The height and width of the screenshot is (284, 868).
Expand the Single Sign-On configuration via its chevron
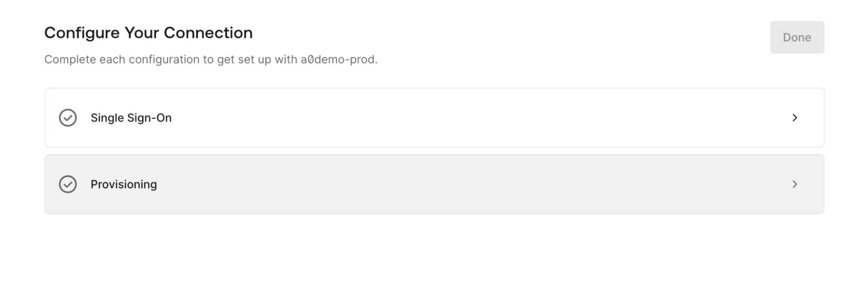pos(795,118)
